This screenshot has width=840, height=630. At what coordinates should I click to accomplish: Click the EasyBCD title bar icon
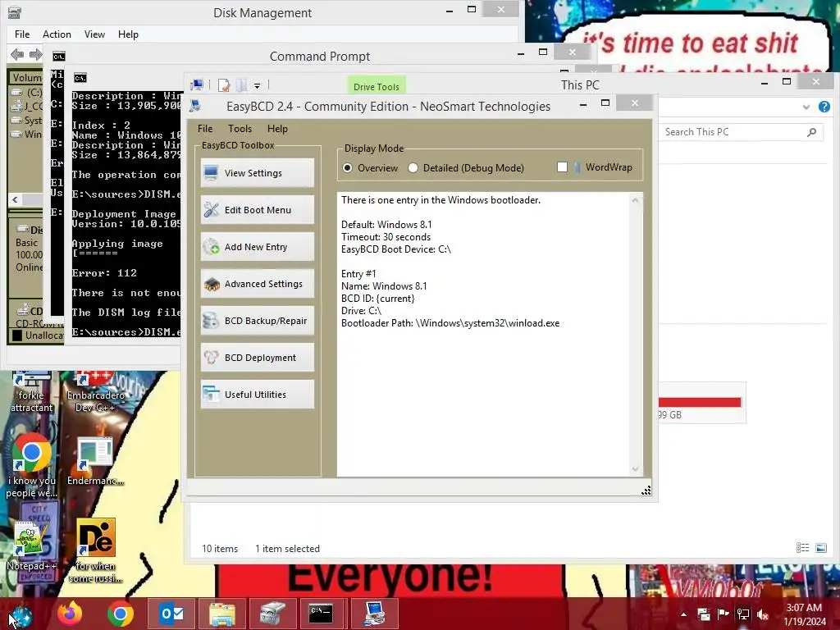[x=195, y=106]
